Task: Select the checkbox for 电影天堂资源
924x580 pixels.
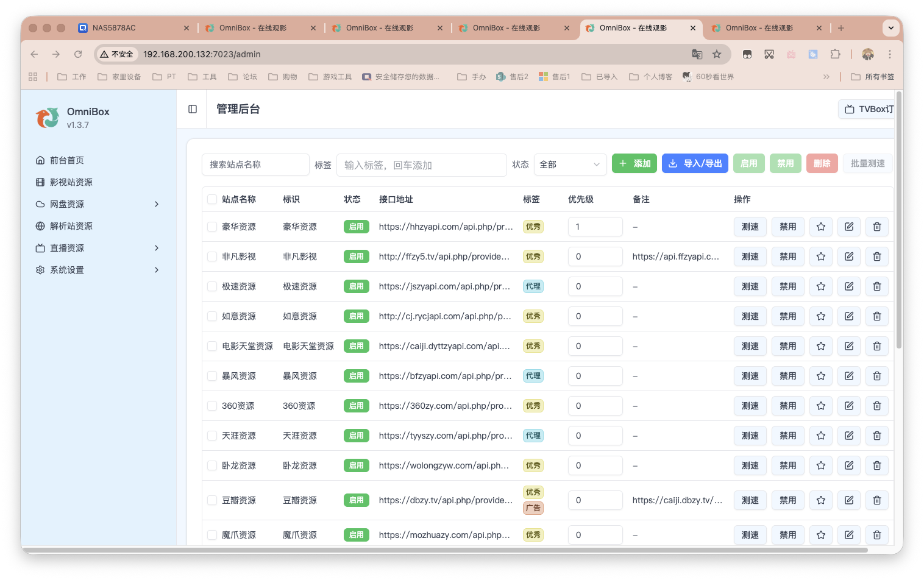Action: click(211, 345)
